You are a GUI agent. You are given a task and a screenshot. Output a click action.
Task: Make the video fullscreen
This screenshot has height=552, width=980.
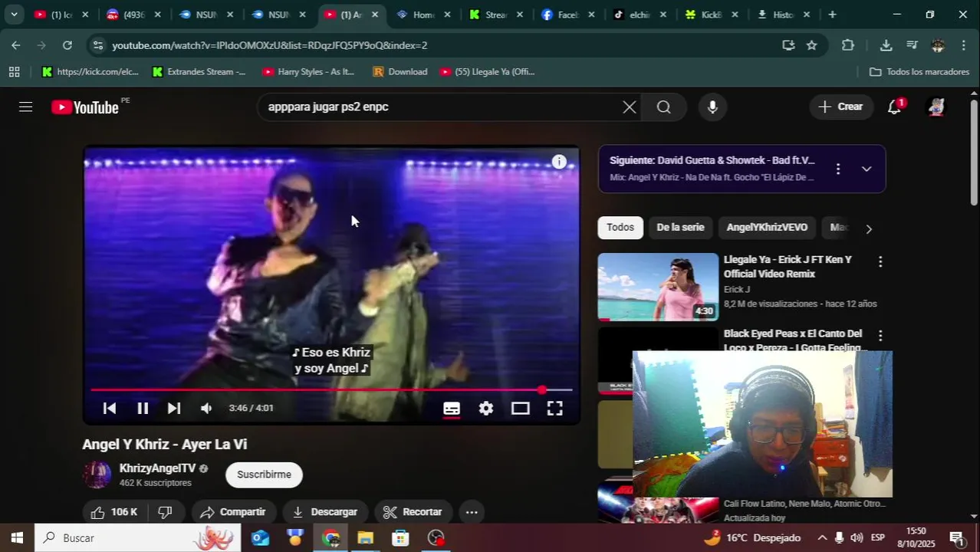(x=554, y=409)
